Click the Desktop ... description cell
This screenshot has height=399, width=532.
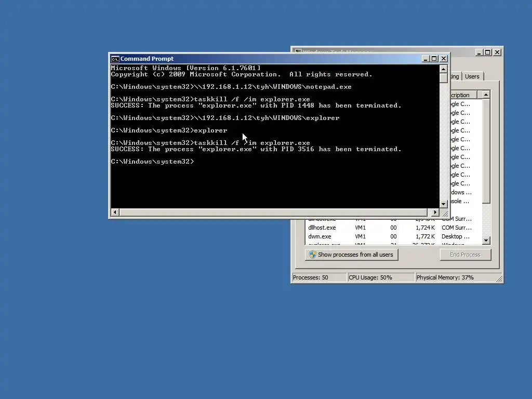point(455,236)
